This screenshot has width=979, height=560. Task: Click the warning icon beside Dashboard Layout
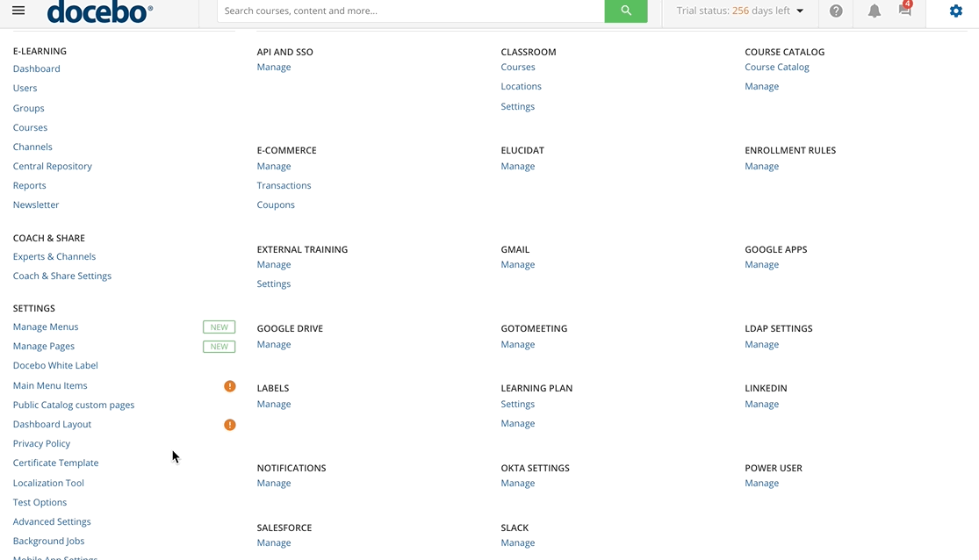click(230, 425)
